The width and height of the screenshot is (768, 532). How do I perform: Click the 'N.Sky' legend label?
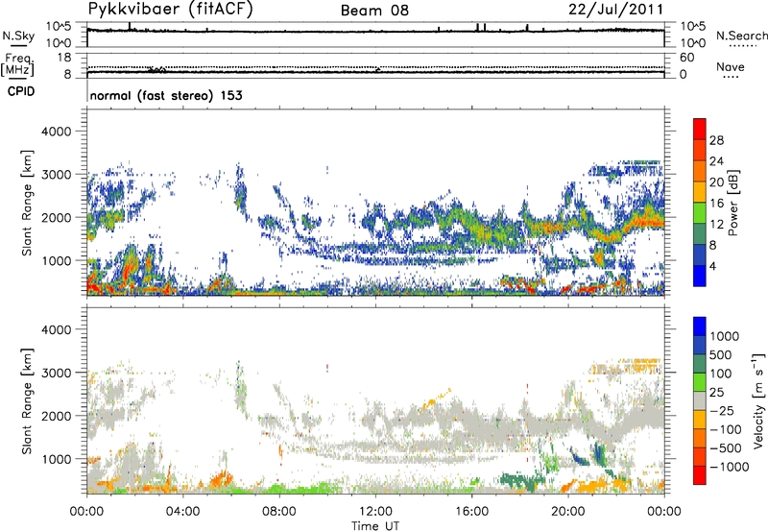pos(18,36)
